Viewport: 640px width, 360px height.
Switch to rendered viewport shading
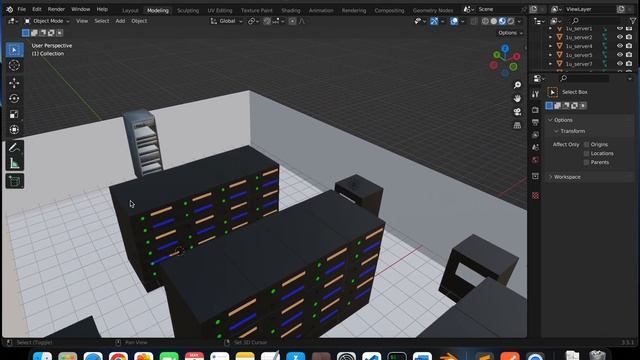pos(511,21)
